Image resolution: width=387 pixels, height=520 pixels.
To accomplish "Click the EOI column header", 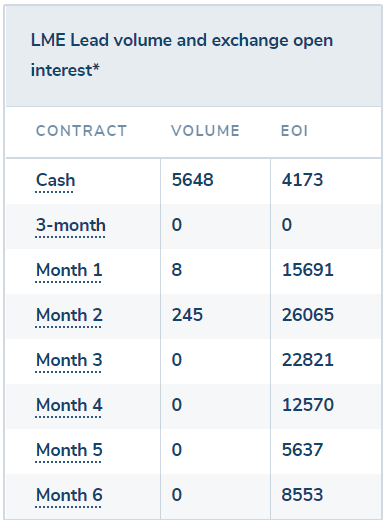I will [294, 131].
